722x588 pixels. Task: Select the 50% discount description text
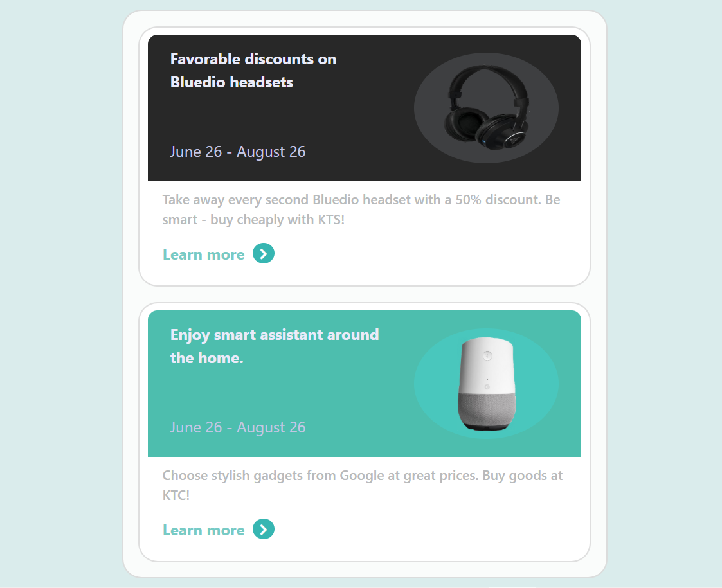[361, 209]
